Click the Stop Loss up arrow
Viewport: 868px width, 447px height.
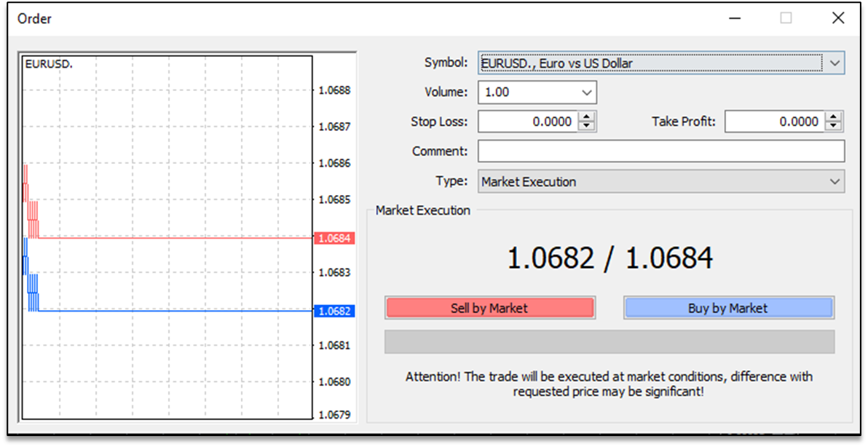point(587,117)
